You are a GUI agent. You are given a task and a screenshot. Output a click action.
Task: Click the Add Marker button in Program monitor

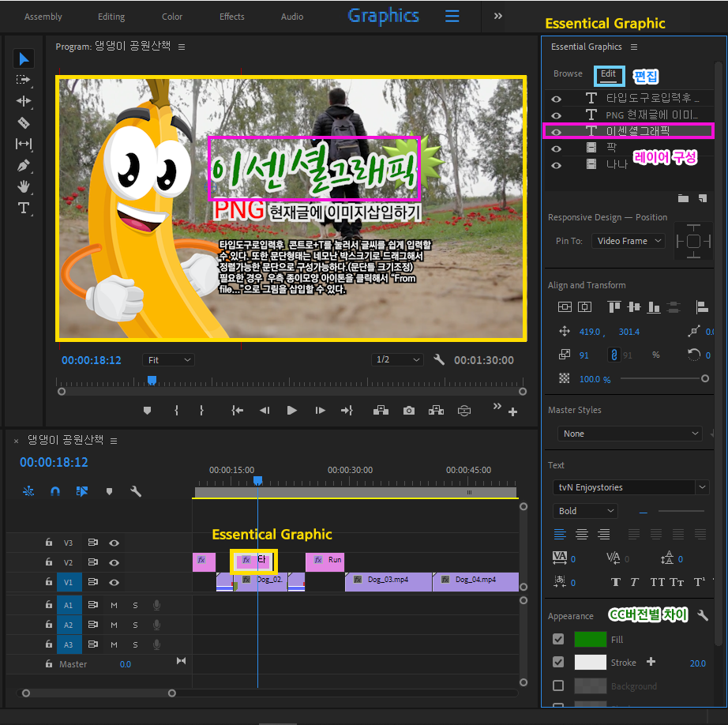tap(147, 411)
